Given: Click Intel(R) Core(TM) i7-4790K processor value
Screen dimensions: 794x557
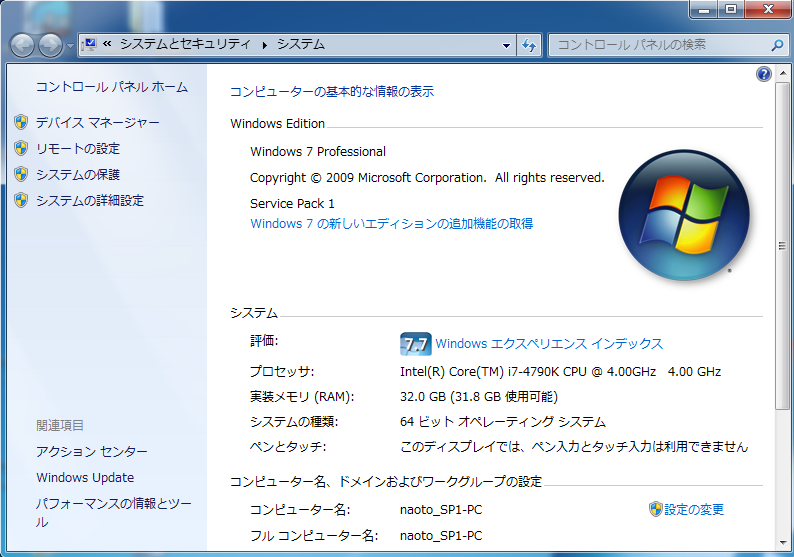Looking at the screenshot, I should pyautogui.click(x=560, y=372).
